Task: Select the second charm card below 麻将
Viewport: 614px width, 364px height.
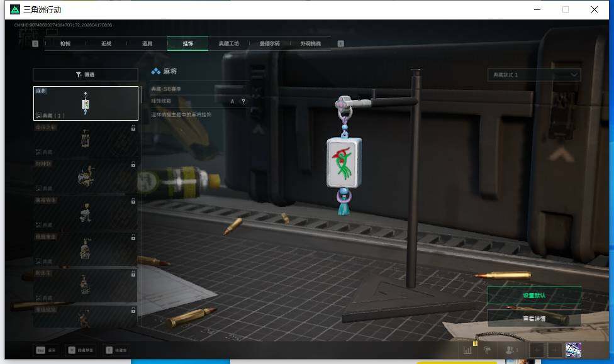Action: point(86,140)
